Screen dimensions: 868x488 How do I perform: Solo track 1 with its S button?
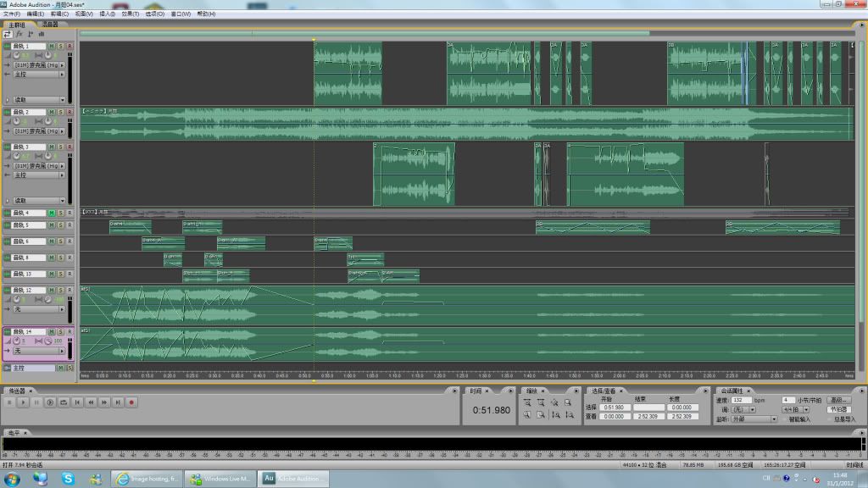coord(60,46)
